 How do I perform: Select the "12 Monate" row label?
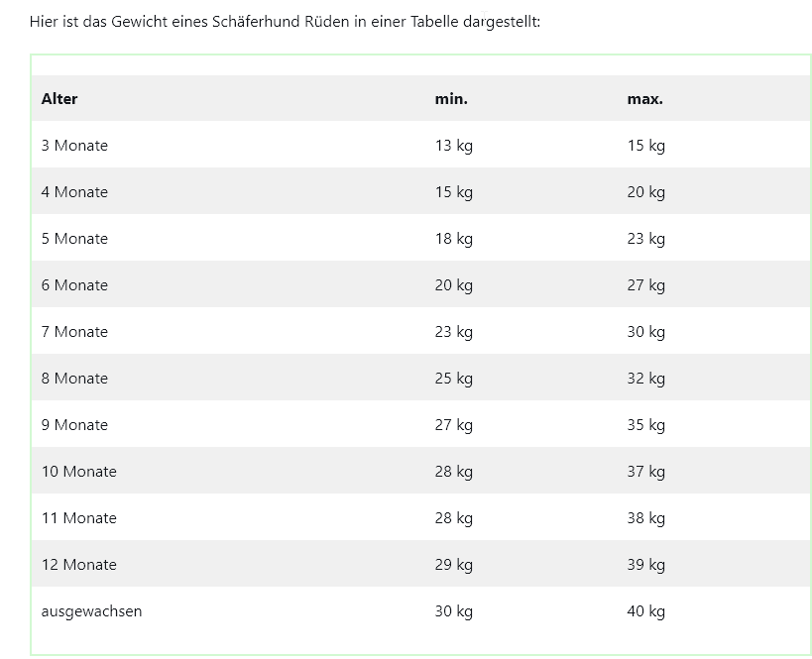[x=78, y=565]
